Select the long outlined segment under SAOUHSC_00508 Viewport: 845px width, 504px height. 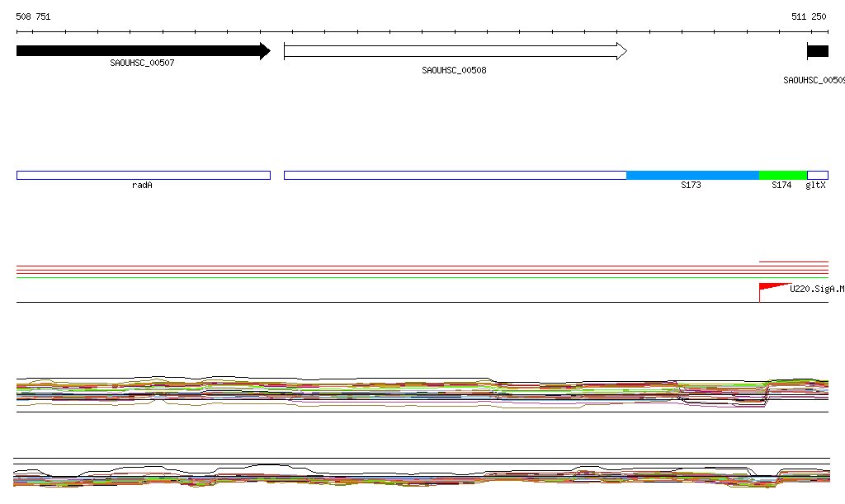coord(456,176)
